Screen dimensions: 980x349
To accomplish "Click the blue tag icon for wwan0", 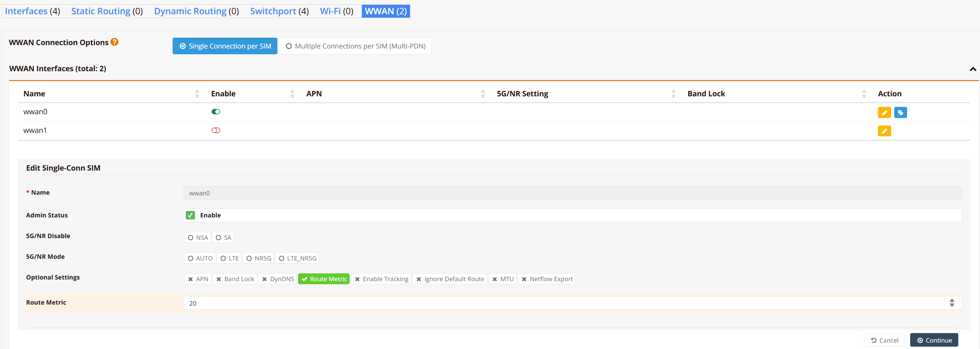I will [x=900, y=113].
